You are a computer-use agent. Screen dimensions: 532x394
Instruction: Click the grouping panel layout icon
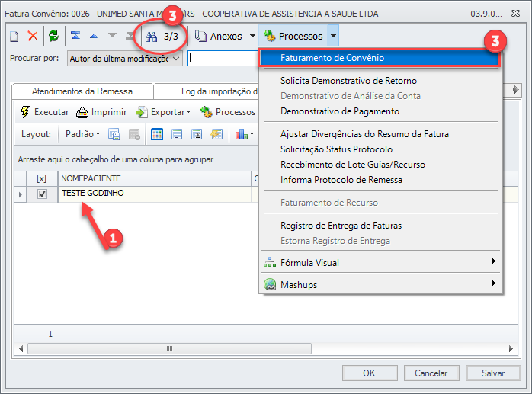(177, 134)
